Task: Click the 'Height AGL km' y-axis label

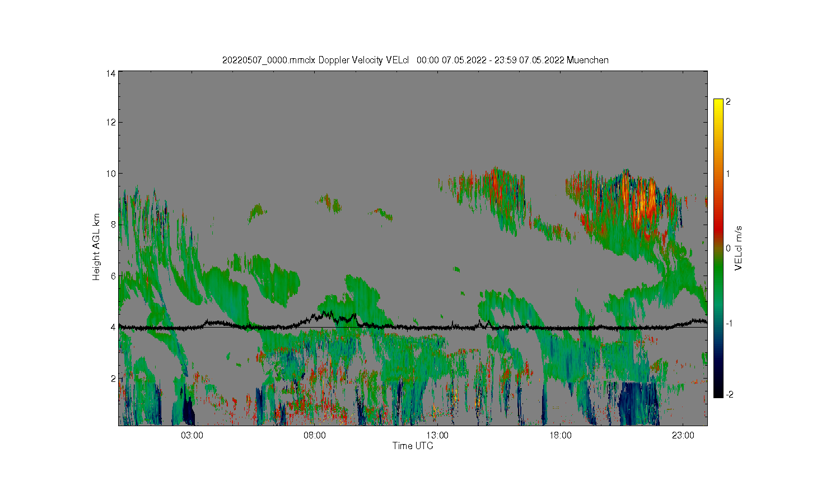Action: tap(96, 247)
